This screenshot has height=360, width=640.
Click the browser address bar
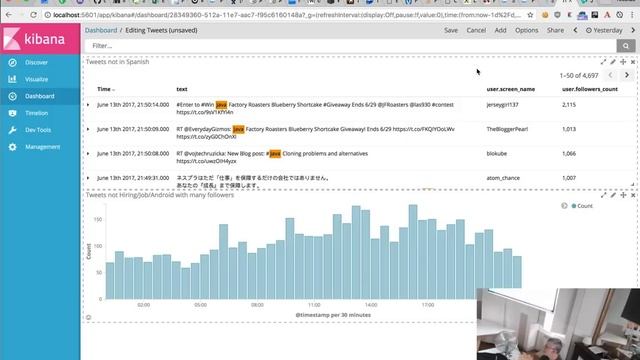pos(286,15)
